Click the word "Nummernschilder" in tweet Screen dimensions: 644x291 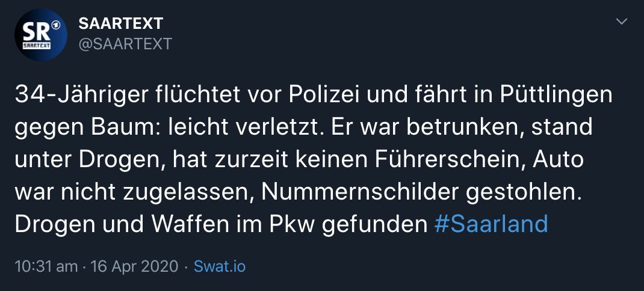tap(353, 192)
